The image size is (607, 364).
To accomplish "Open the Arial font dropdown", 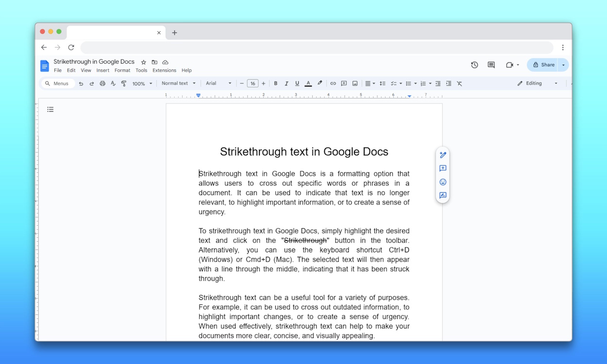I will [x=216, y=83].
